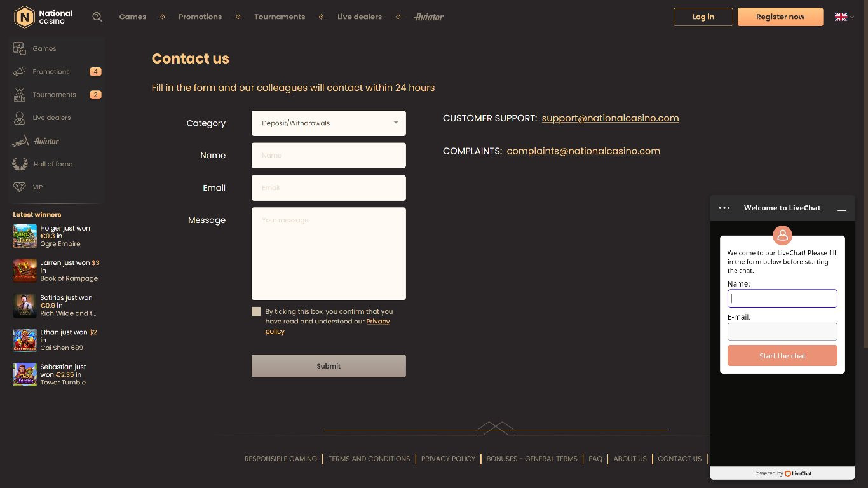Open Live dealers in top navigation
The width and height of the screenshot is (868, 488).
360,17
